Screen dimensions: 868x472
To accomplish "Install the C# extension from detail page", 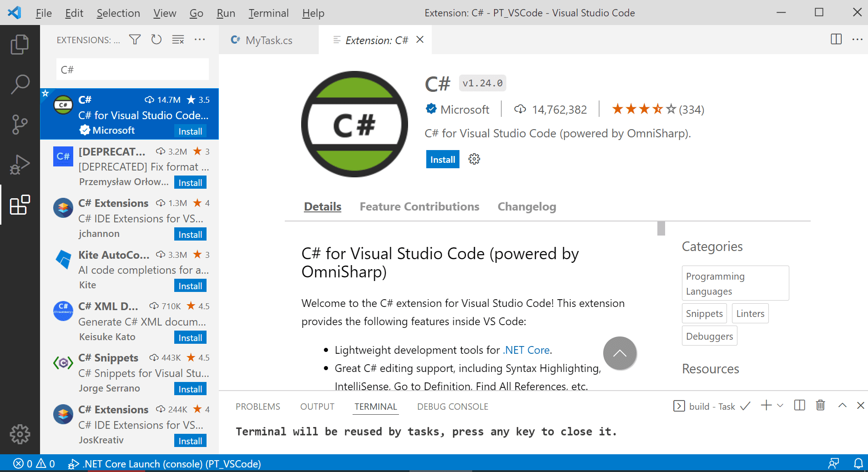I will (443, 159).
